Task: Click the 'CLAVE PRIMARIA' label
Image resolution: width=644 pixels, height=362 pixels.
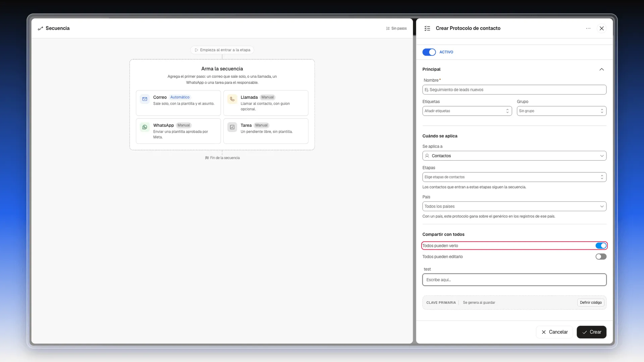Action: pyautogui.click(x=441, y=303)
